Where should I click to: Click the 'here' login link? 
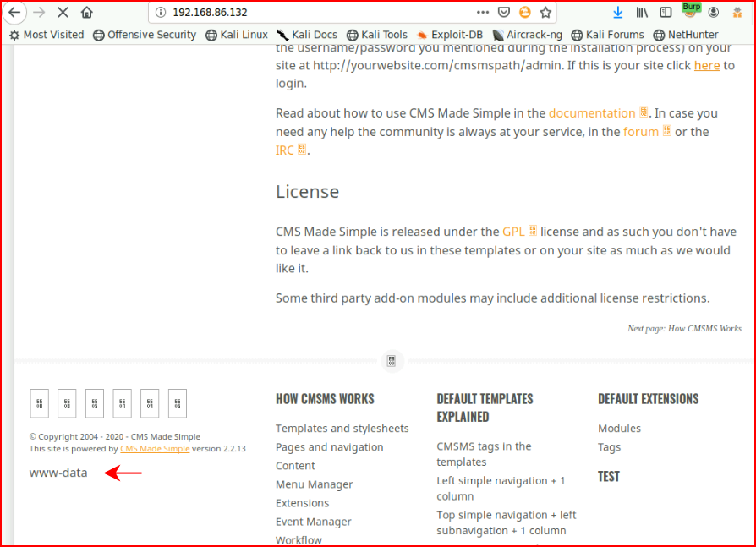tap(707, 66)
